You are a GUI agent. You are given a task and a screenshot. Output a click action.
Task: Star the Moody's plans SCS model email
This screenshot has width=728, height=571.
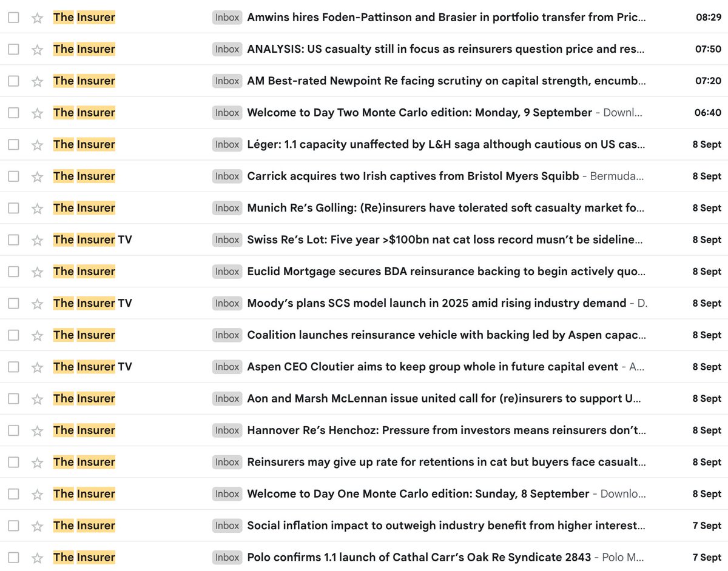pyautogui.click(x=37, y=303)
